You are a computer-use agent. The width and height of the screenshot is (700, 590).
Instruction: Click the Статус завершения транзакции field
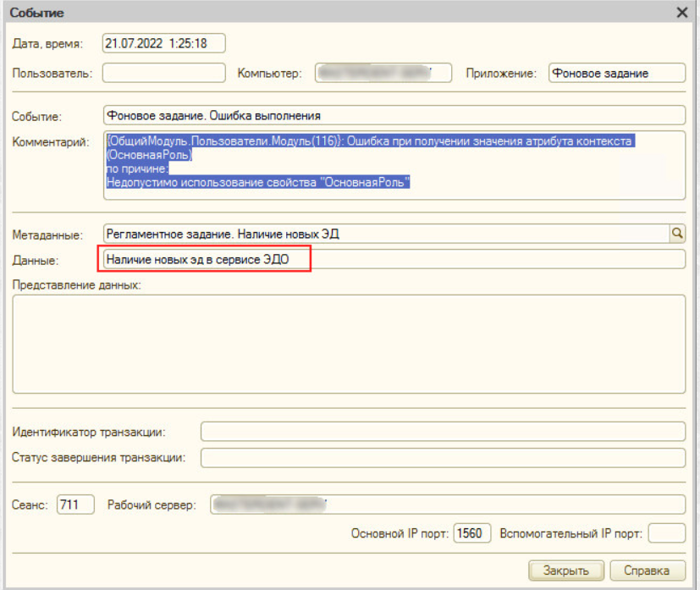[x=442, y=458]
